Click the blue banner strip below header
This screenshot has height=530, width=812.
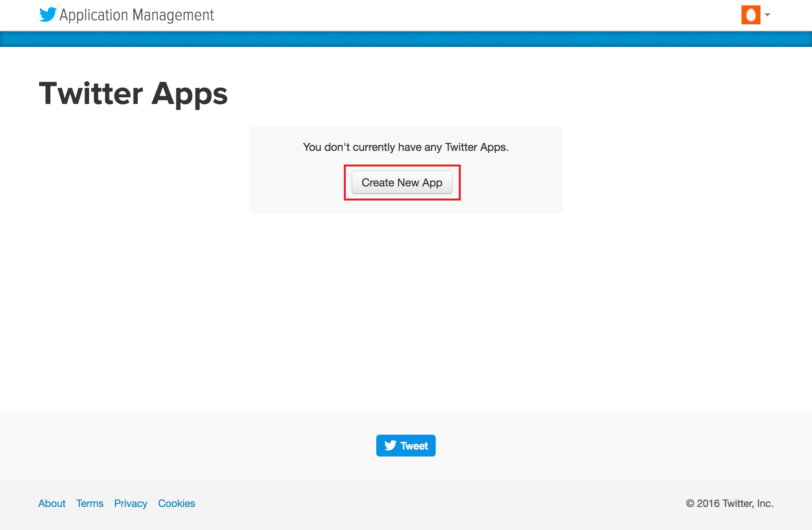tap(406, 39)
